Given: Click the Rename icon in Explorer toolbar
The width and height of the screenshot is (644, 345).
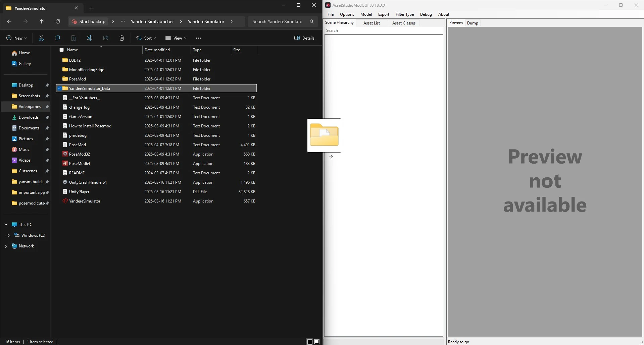Looking at the screenshot, I should tap(90, 38).
